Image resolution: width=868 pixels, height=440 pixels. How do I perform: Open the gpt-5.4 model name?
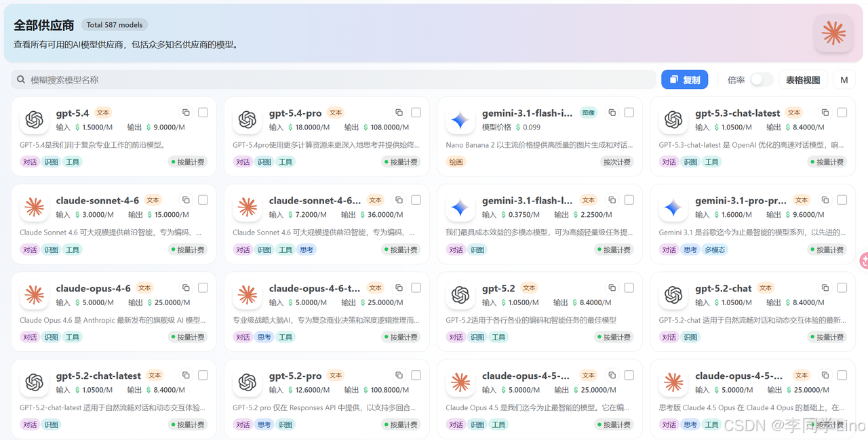[73, 113]
